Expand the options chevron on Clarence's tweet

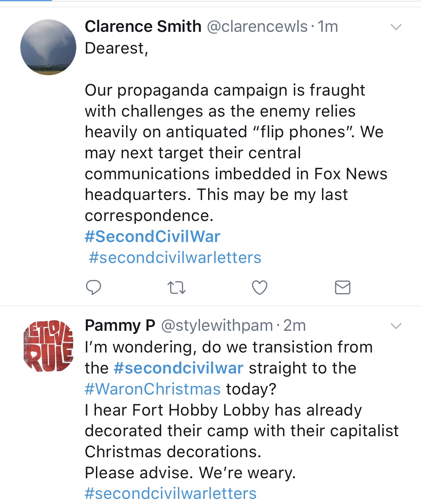click(396, 27)
